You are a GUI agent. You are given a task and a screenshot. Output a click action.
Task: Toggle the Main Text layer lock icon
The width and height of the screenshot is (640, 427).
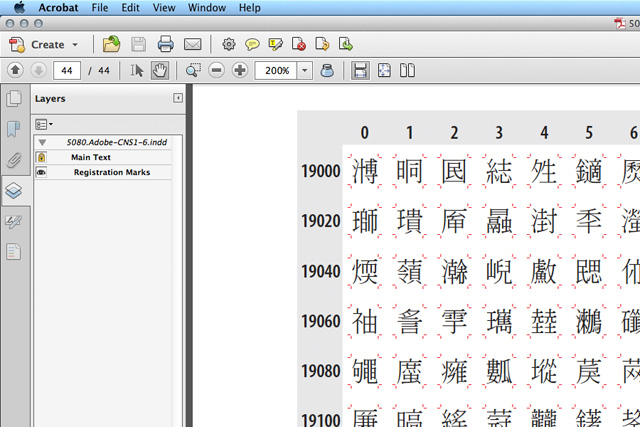(x=42, y=157)
